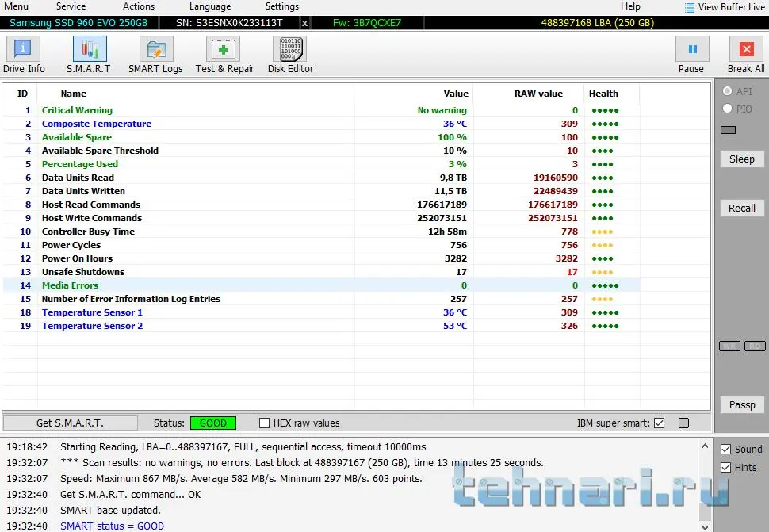The image size is (769, 532).
Task: Select the Media Errors row
Action: coord(322,285)
